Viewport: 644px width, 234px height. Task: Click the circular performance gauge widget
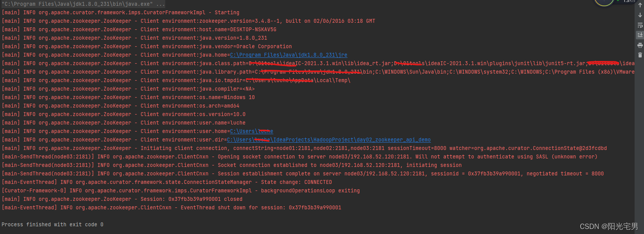pyautogui.click(x=603, y=3)
